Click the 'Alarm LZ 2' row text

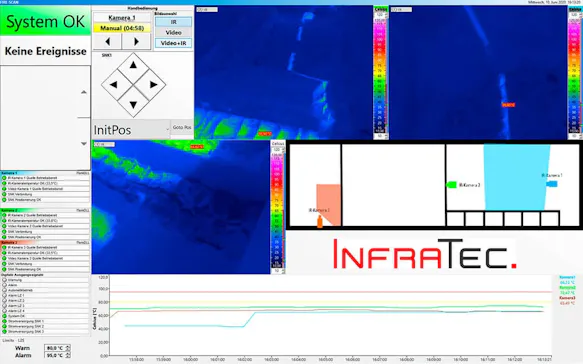[x=16, y=301]
